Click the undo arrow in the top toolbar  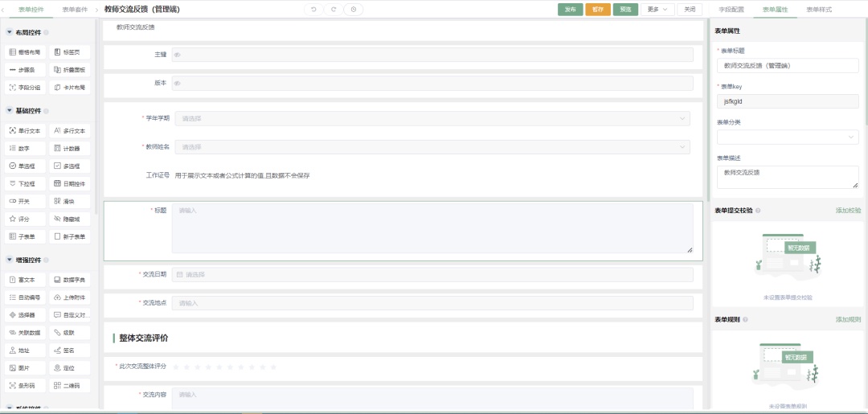pos(313,10)
